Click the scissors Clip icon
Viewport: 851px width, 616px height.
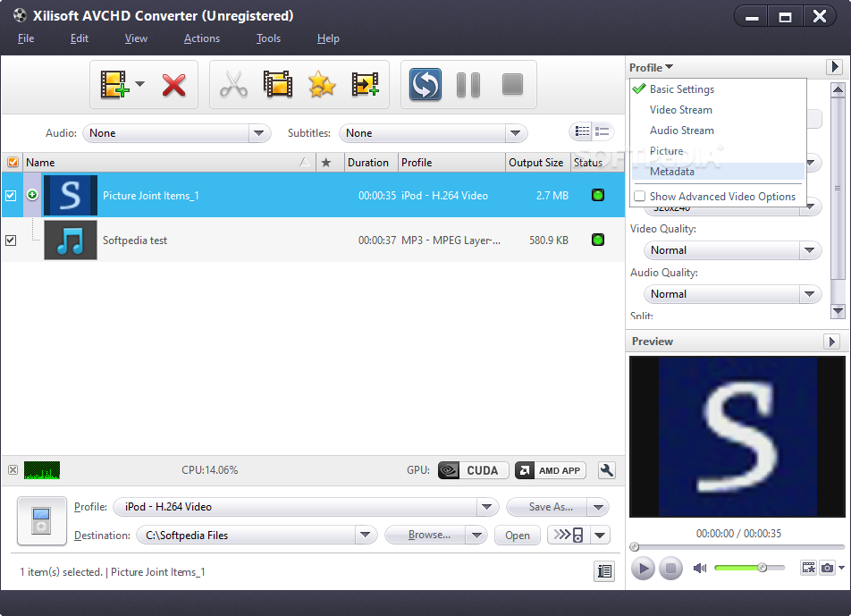233,85
